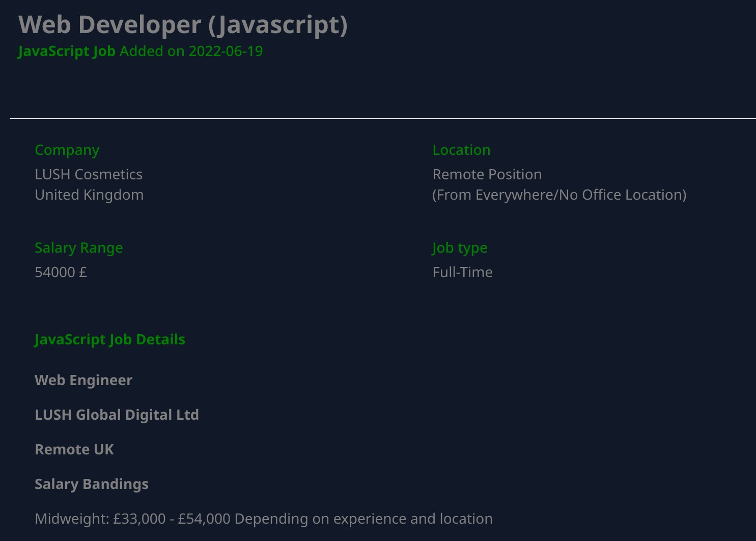This screenshot has height=541, width=756.
Task: Click the "Salary Bandings" heading
Action: 92,484
